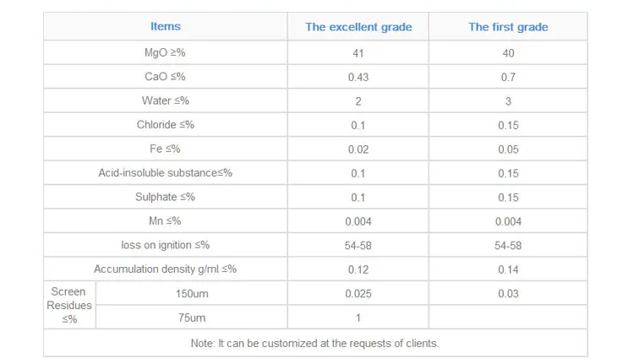Viewport: 634px width, 364px height.
Task: Select the "CaO ≤%" row label
Action: pyautogui.click(x=165, y=77)
